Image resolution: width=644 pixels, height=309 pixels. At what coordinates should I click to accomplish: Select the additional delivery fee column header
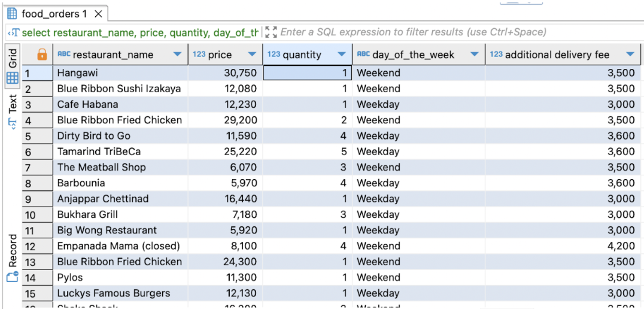click(x=563, y=54)
